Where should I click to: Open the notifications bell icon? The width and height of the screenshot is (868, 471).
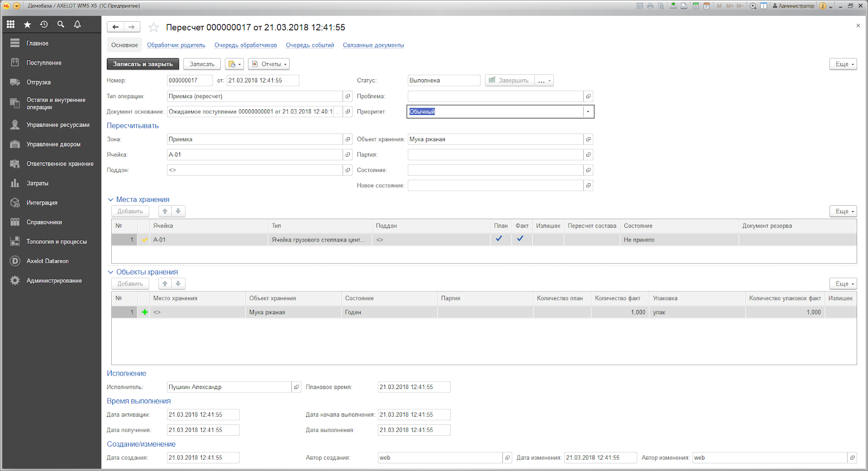click(77, 24)
